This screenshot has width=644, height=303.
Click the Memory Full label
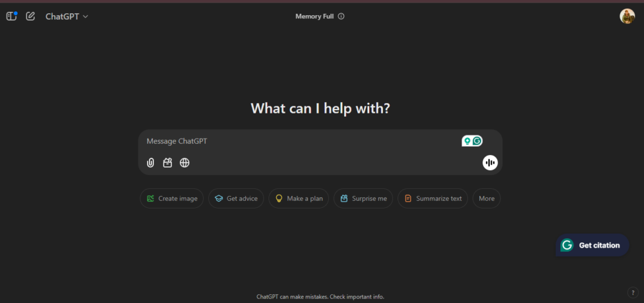(x=314, y=16)
